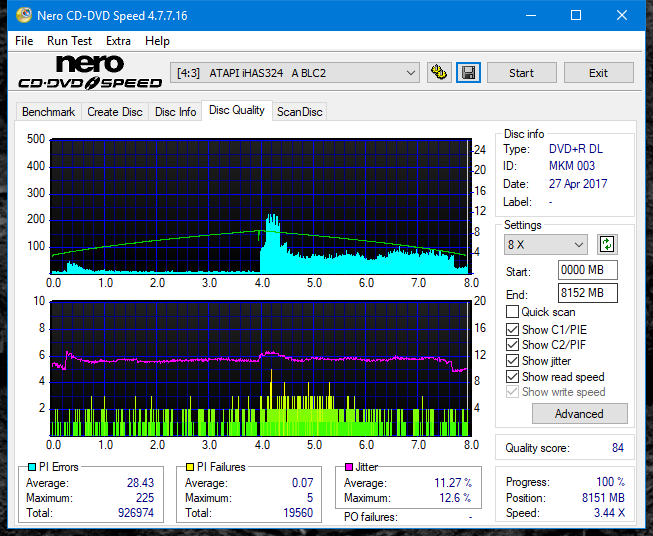Image resolution: width=653 pixels, height=536 pixels.
Task: Open the ATAPI iHAS324 drive dropdown
Action: pyautogui.click(x=295, y=73)
